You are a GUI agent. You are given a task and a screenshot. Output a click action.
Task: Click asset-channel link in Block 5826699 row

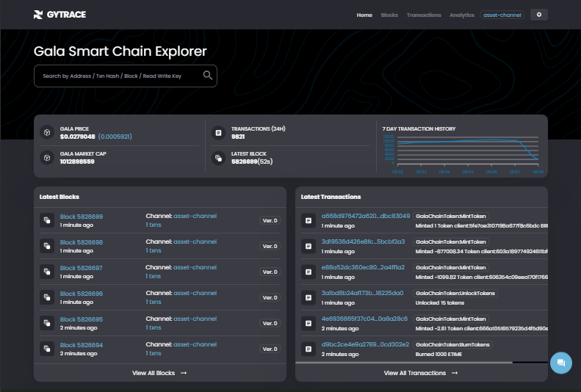click(195, 216)
